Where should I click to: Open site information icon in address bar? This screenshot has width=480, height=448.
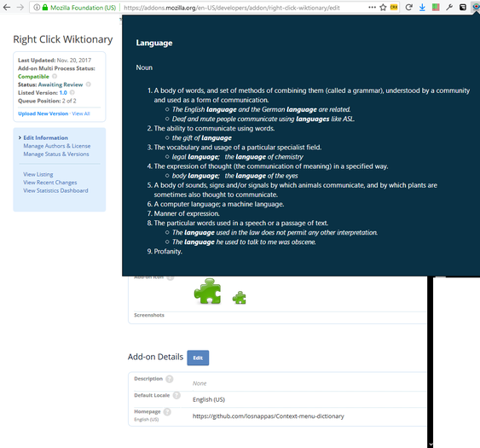click(x=37, y=8)
